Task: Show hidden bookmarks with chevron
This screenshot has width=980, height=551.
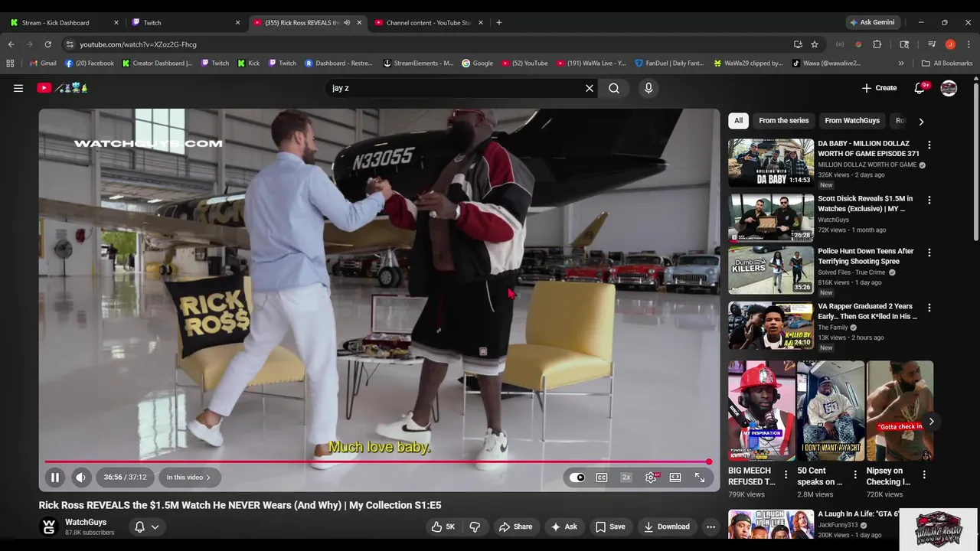Action: click(901, 64)
